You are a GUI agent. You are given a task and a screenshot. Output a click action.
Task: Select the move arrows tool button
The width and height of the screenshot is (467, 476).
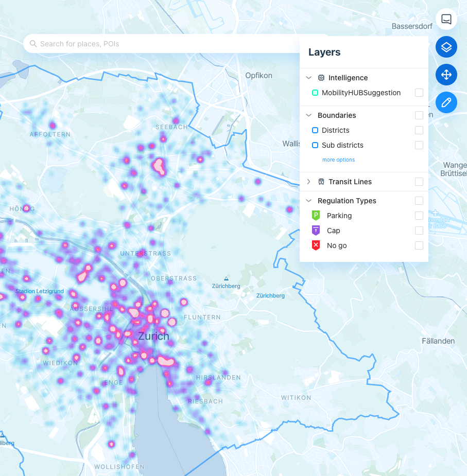coord(446,75)
